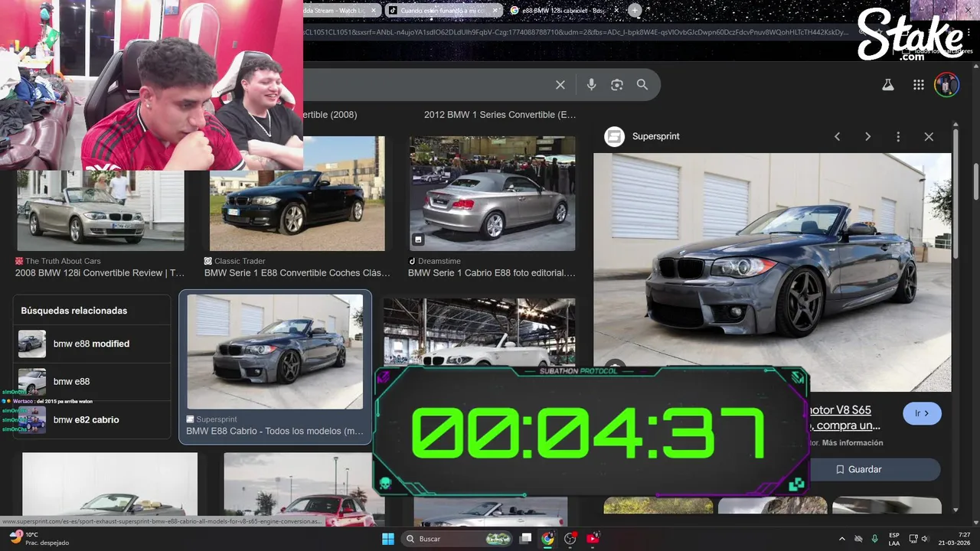Open Dreamstime silver BMW Cabrio thumbnail

click(x=492, y=194)
